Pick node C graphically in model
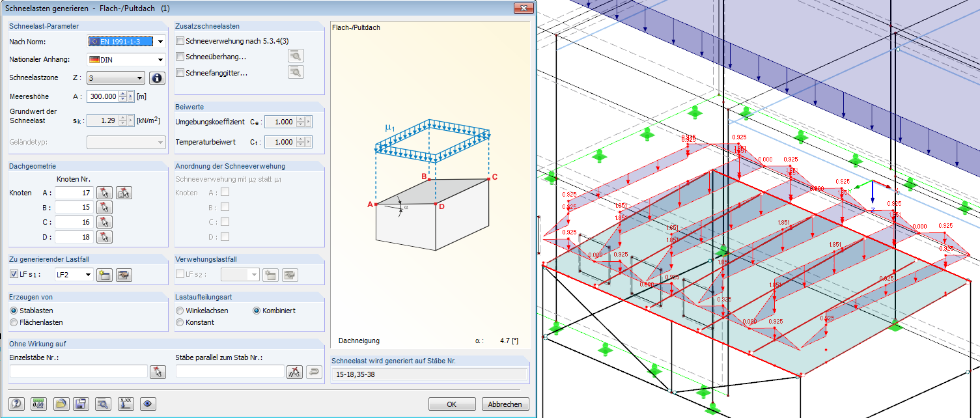This screenshot has height=418, width=980. [104, 222]
